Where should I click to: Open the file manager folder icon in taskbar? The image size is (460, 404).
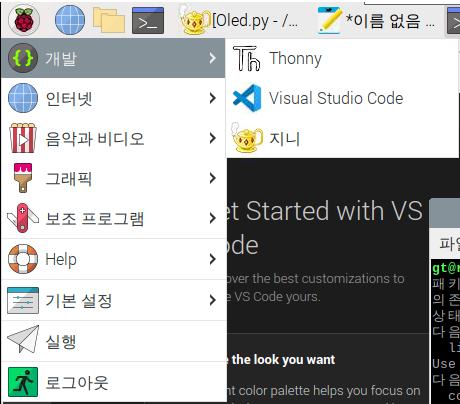[109, 20]
